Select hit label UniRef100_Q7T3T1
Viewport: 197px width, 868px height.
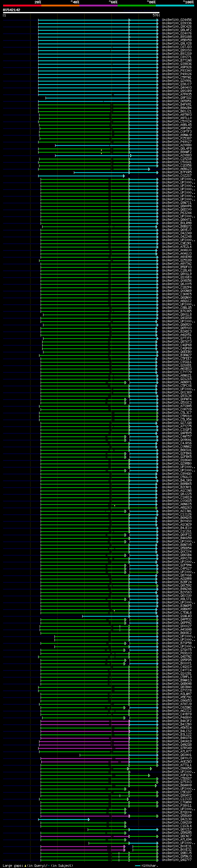pyautogui.click(x=177, y=338)
